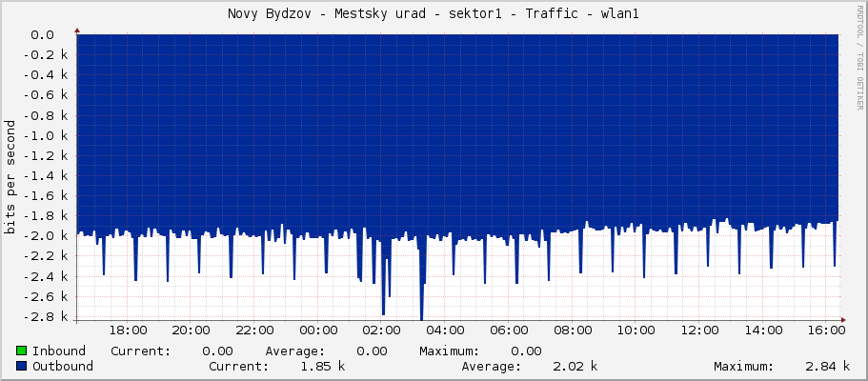868x381 pixels.
Task: Click the 00:00 time axis label
Action: (x=319, y=331)
